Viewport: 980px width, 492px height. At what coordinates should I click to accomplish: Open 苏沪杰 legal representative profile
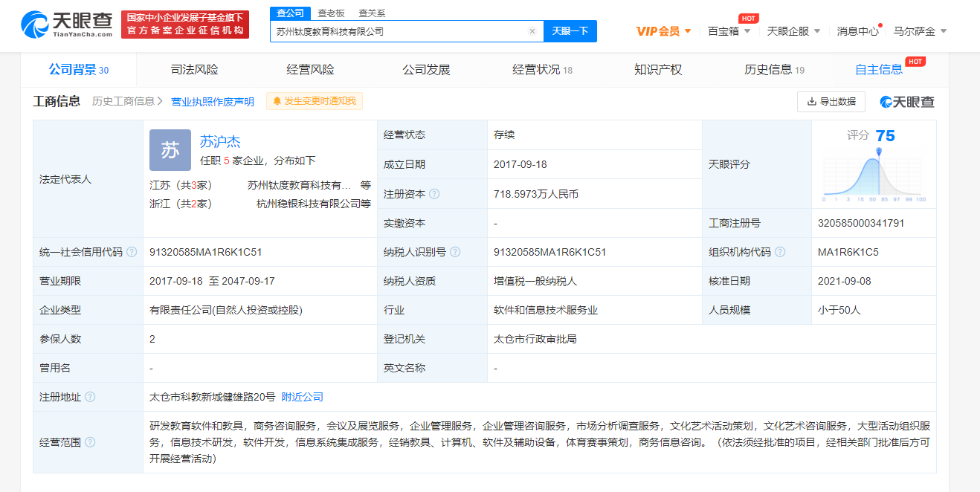(220, 141)
